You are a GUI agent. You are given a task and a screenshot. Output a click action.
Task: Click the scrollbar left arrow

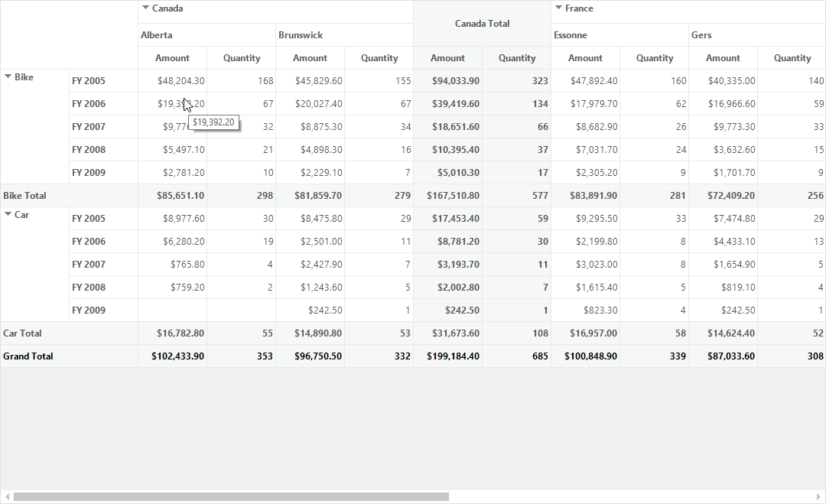[x=7, y=496]
